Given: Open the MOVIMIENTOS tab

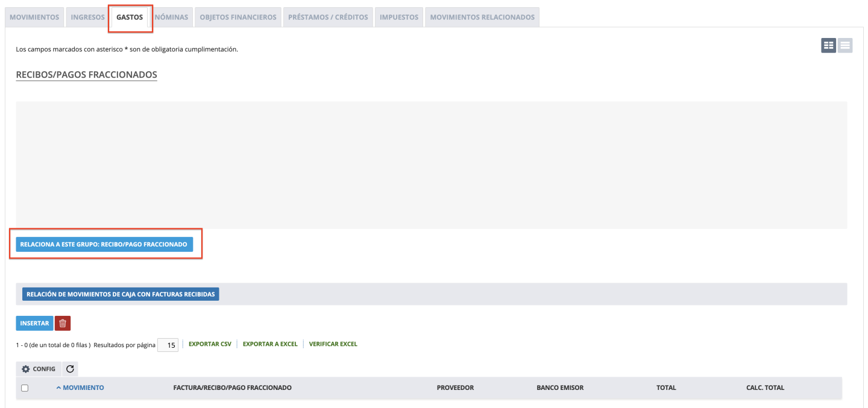Looking at the screenshot, I should pos(34,17).
